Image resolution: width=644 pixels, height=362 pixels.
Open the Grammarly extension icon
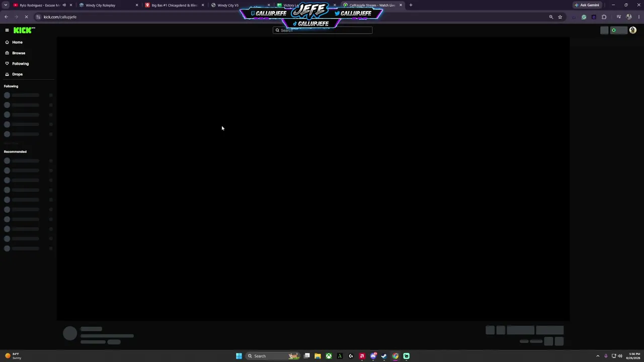click(584, 17)
